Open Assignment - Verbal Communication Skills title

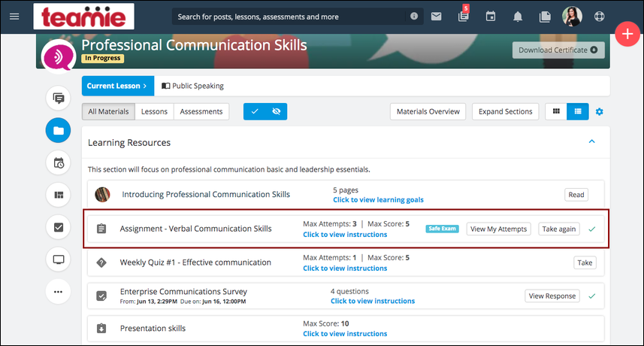point(195,229)
